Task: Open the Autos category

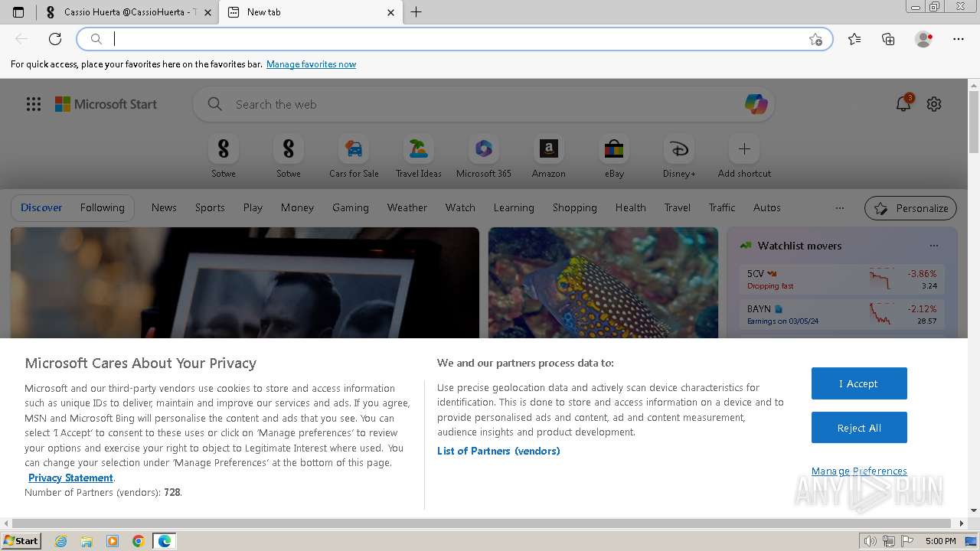Action: click(x=767, y=207)
